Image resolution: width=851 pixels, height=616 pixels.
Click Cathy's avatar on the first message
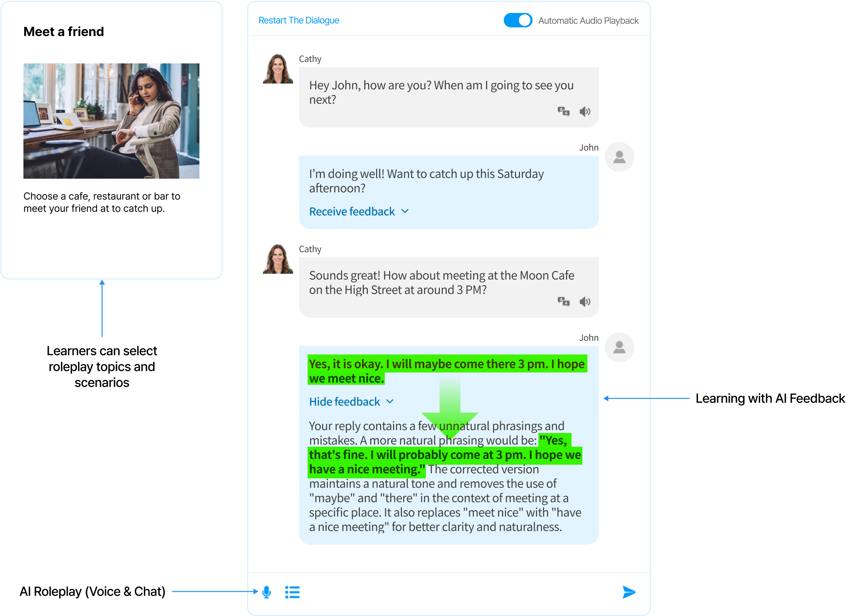pyautogui.click(x=278, y=69)
